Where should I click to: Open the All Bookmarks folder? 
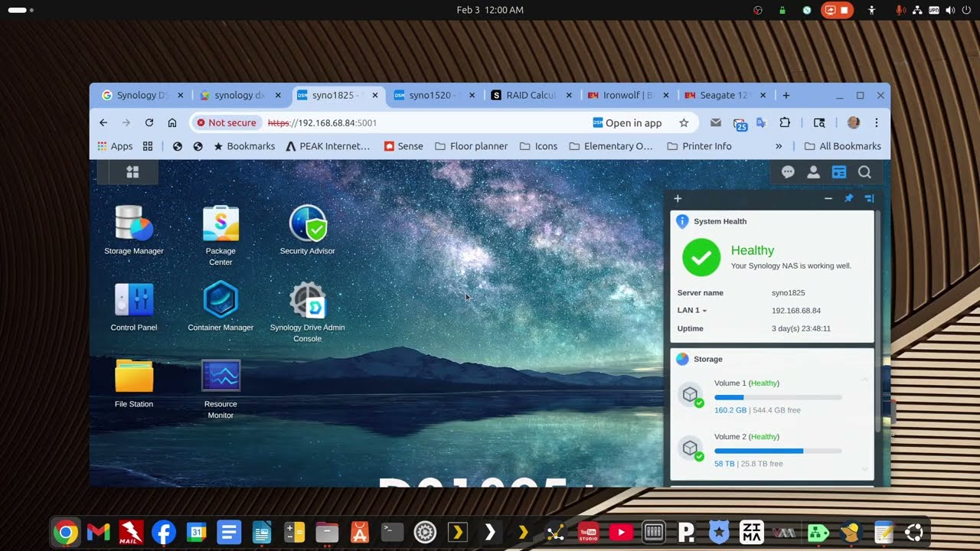pyautogui.click(x=842, y=146)
